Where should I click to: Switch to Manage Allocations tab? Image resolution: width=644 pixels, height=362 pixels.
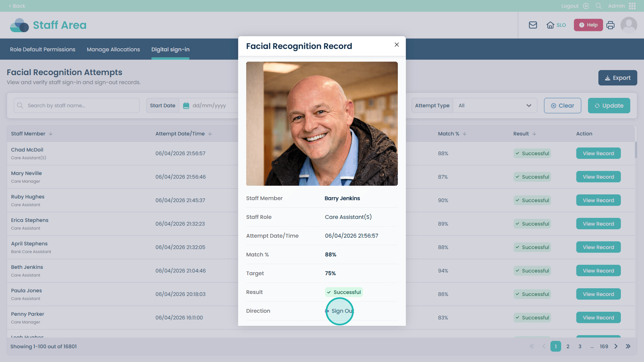coord(113,49)
